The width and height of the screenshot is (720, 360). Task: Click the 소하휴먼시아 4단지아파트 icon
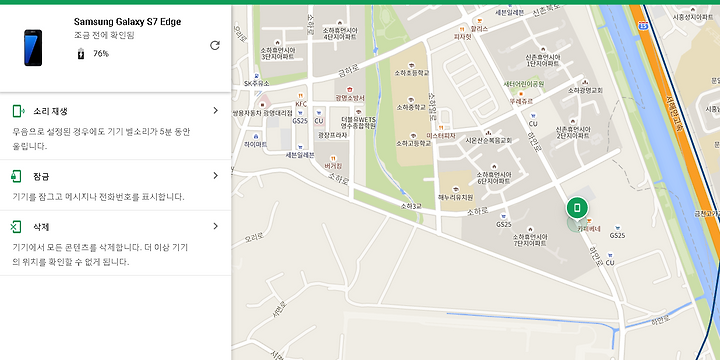click(340, 22)
